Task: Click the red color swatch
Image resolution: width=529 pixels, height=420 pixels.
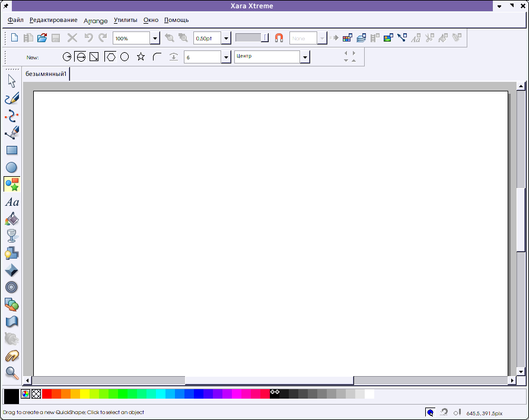Action: click(47, 394)
